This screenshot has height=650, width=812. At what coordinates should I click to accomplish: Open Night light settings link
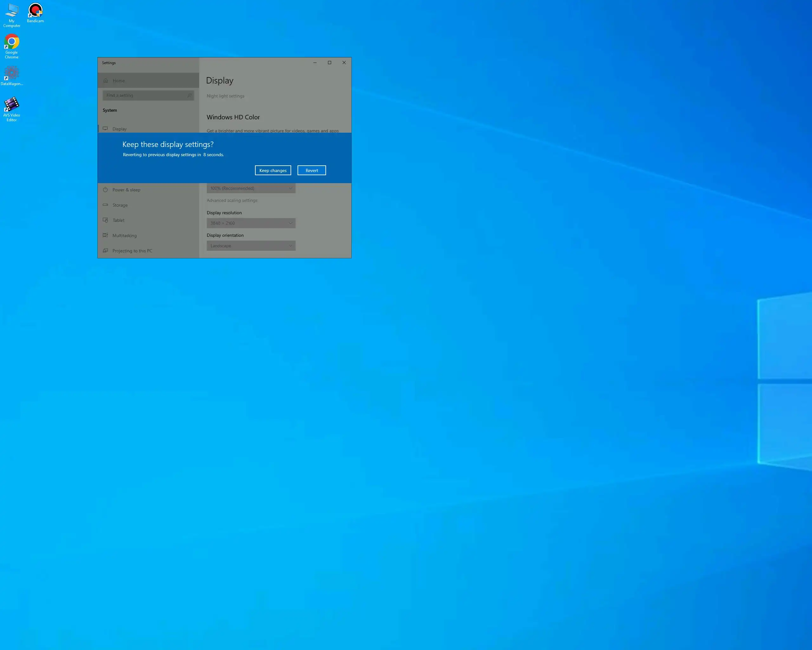point(225,96)
